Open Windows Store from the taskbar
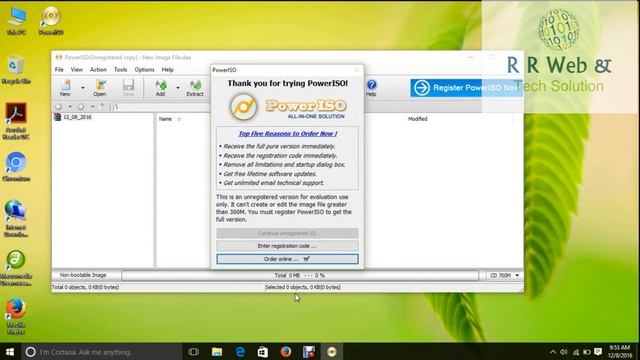 263,352
